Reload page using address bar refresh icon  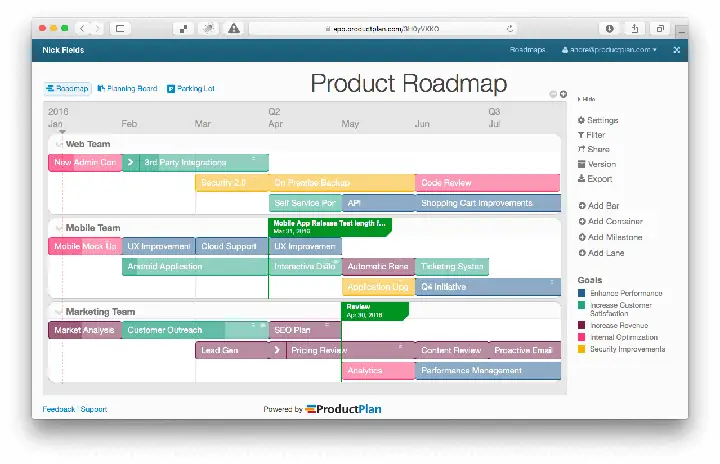pos(510,28)
